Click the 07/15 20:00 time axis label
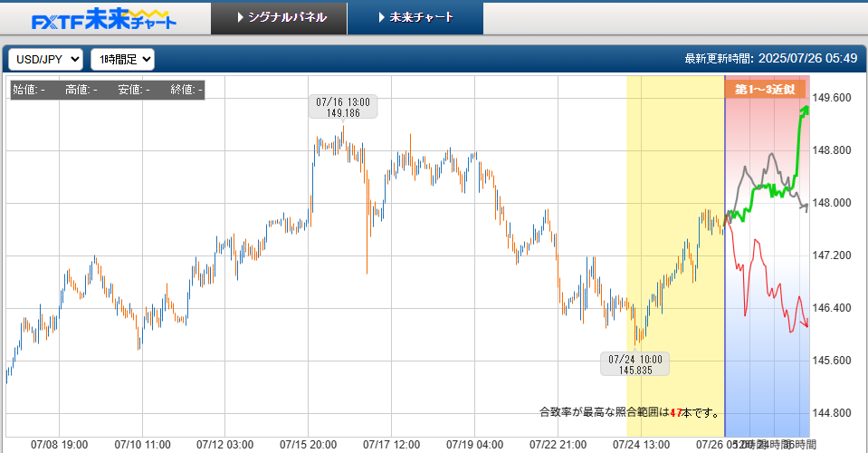The width and height of the screenshot is (868, 453). coord(308,445)
